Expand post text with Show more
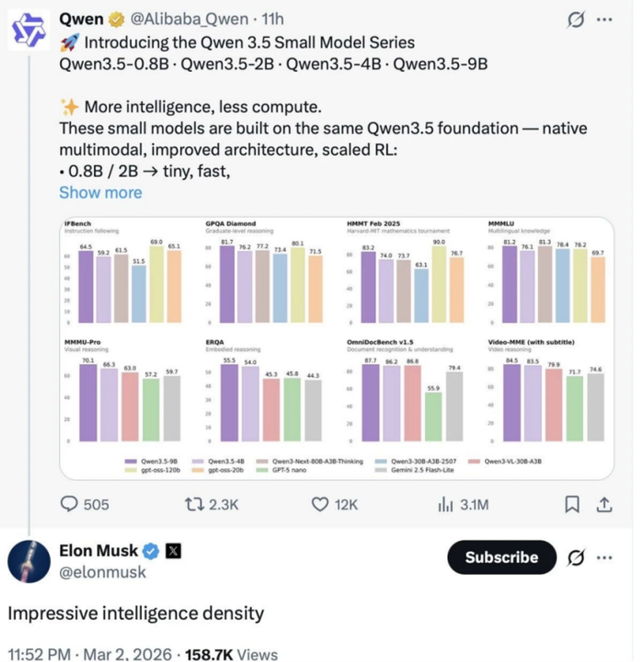This screenshot has width=644, height=662. click(x=100, y=192)
